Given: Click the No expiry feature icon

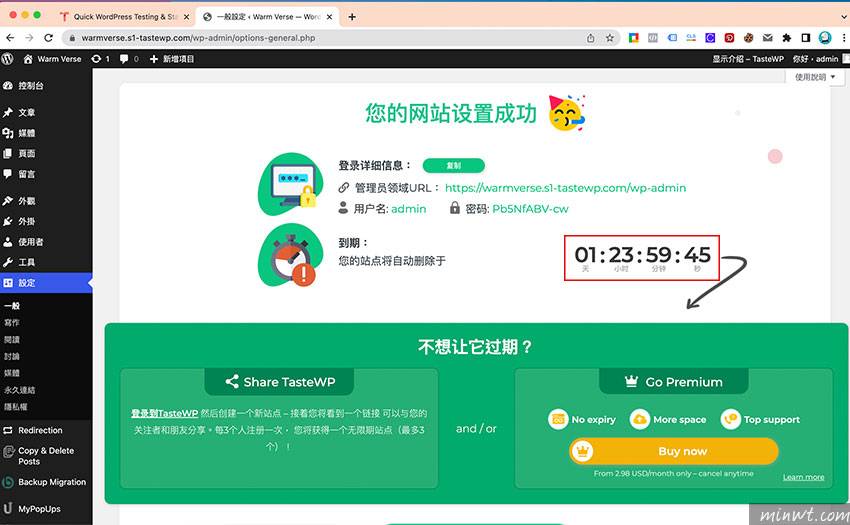Looking at the screenshot, I should tap(558, 419).
